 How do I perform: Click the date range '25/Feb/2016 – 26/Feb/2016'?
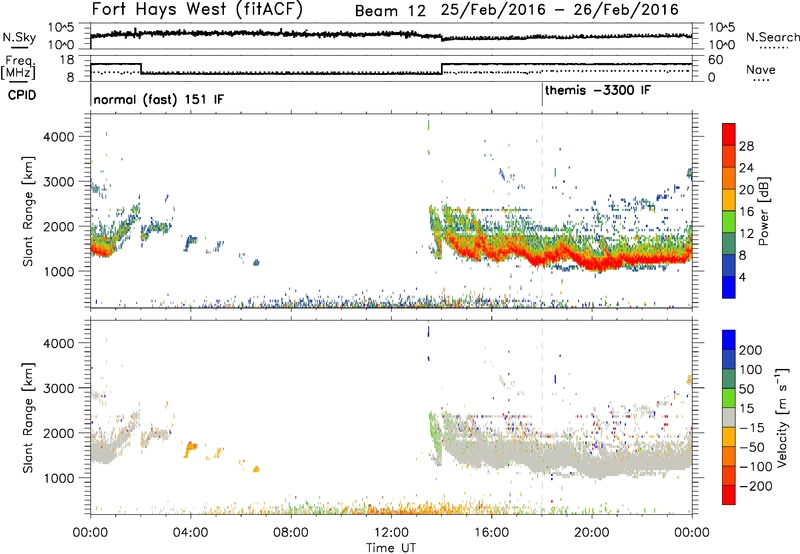[560, 10]
